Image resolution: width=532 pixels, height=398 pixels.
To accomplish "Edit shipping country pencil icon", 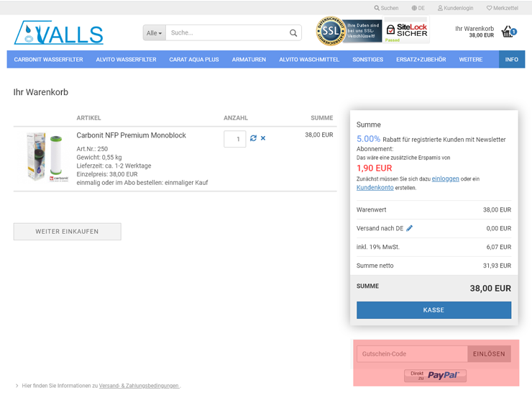I will click(410, 228).
